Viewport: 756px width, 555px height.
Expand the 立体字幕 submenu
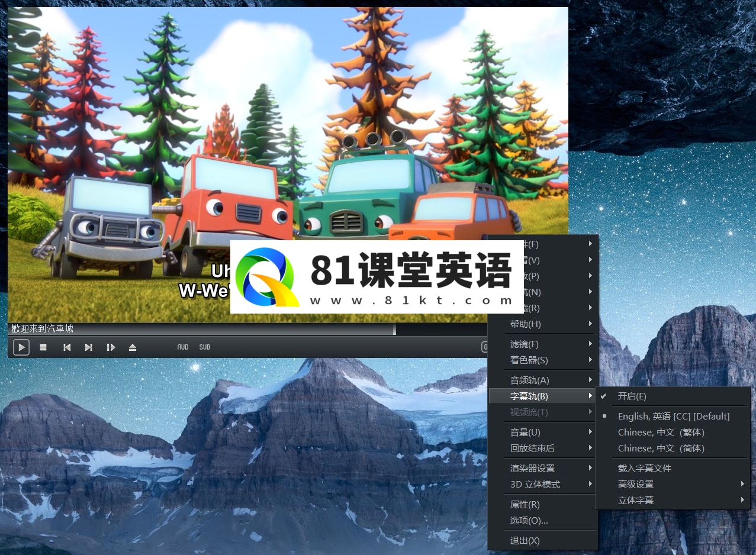673,501
